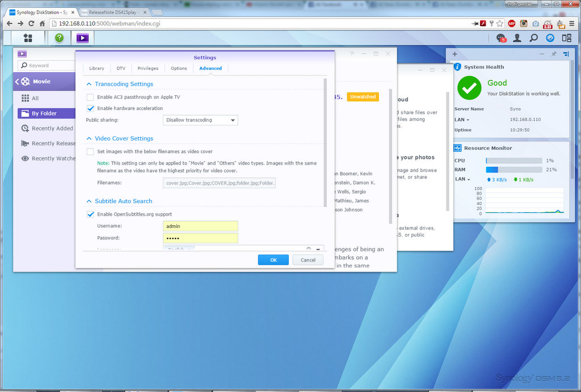
Task: Click the extension icon with 2.23 badge
Action: pyautogui.click(x=548, y=24)
